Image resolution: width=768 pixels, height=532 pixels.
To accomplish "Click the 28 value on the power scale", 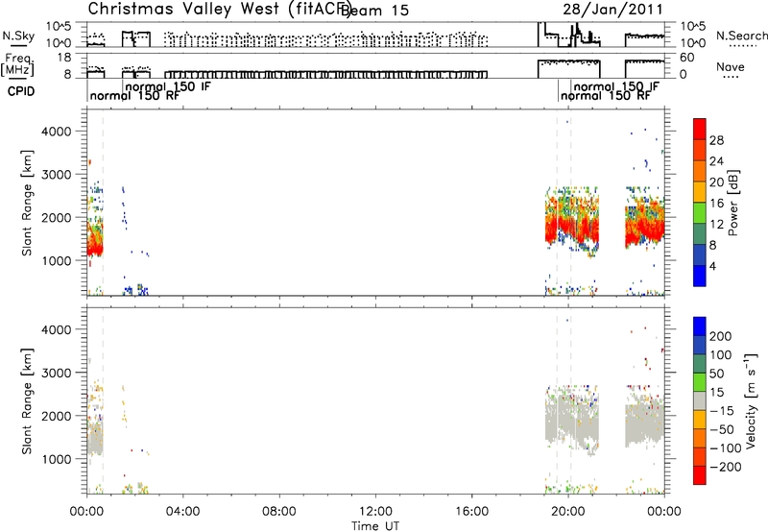I will [x=716, y=140].
